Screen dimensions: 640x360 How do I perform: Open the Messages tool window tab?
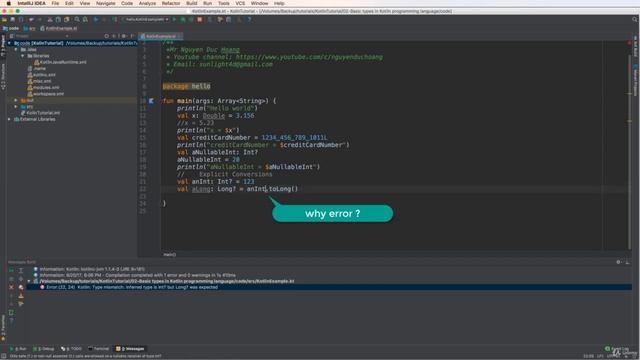(x=130, y=349)
